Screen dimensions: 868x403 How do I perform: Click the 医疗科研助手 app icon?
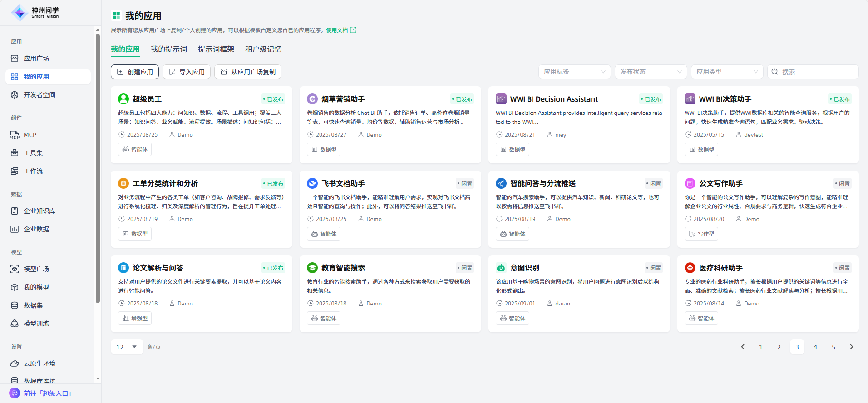tap(690, 268)
